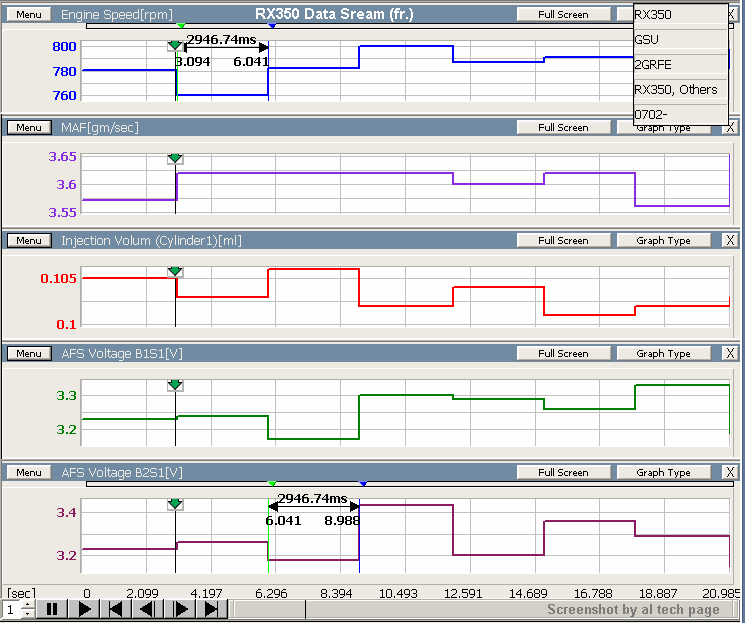Jump to the first data frame

[116, 609]
